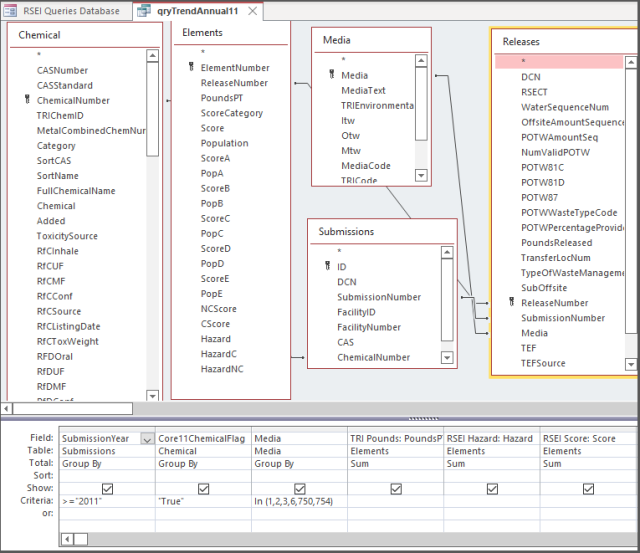
Task: Select FacilityNumber field in Submissions table
Action: tap(369, 327)
